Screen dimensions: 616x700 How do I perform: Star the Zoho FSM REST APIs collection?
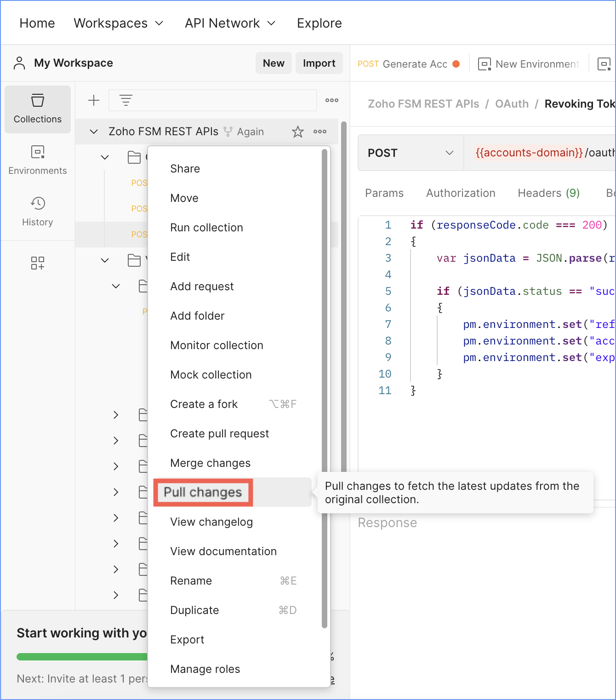click(297, 132)
